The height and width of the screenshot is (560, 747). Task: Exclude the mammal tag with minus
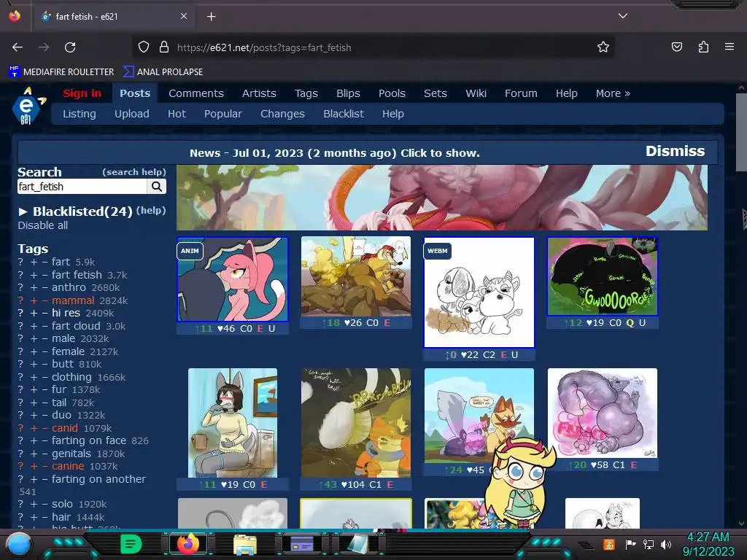click(44, 300)
